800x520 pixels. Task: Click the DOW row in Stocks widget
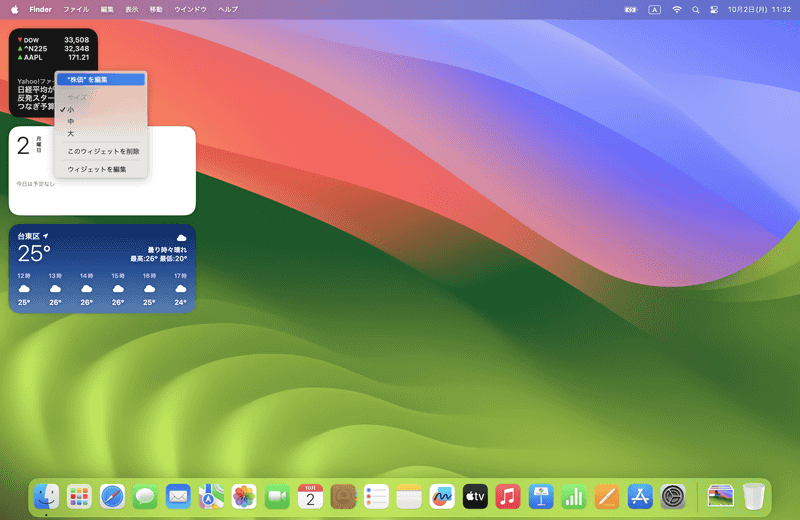coord(53,40)
